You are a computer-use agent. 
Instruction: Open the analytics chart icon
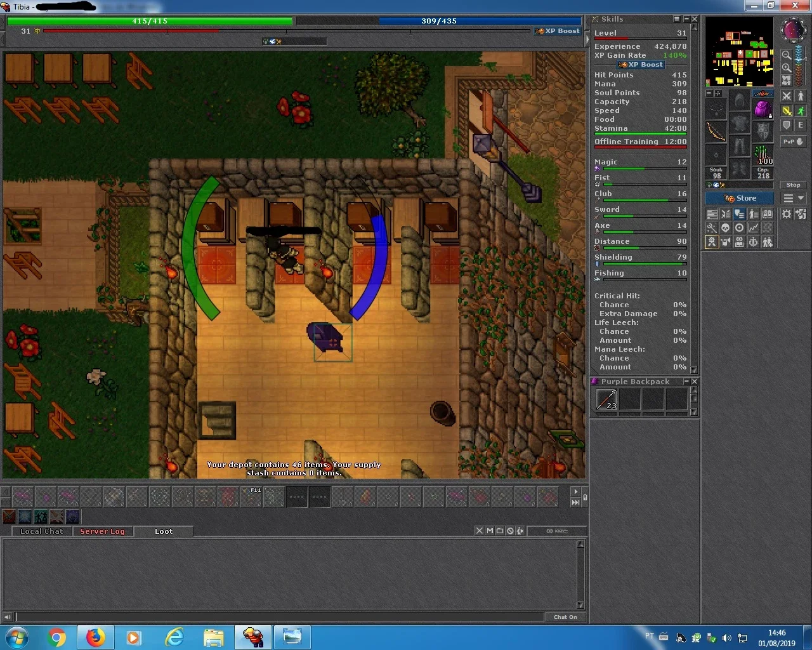(x=754, y=228)
